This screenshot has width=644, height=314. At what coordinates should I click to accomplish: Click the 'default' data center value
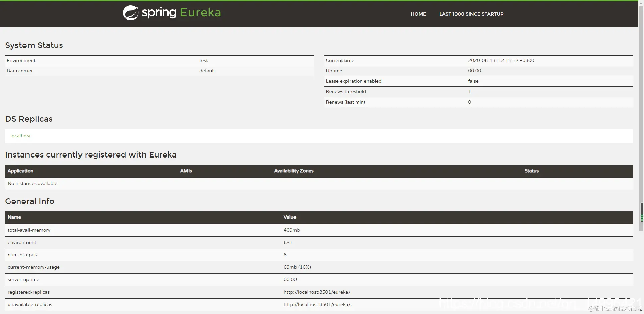[207, 71]
